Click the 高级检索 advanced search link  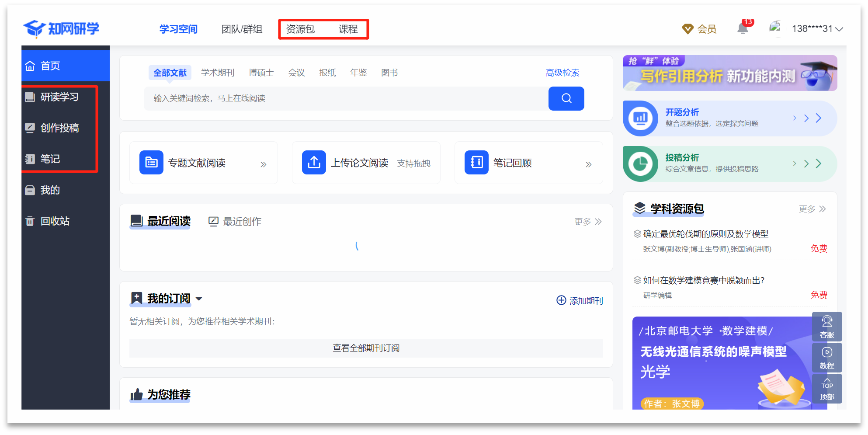point(562,73)
